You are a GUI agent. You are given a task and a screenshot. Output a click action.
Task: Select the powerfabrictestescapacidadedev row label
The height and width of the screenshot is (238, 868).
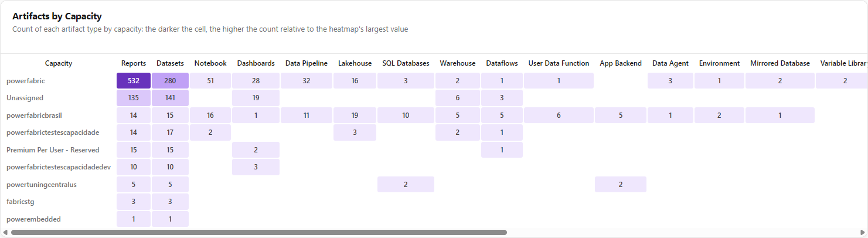pos(59,167)
